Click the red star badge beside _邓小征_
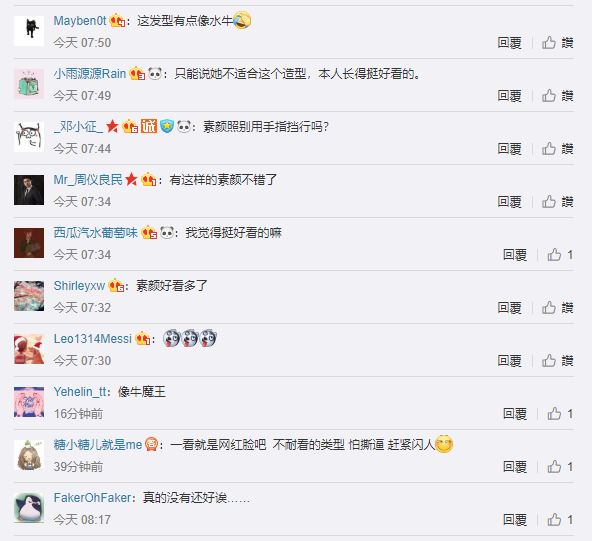592x541 pixels. [x=112, y=126]
